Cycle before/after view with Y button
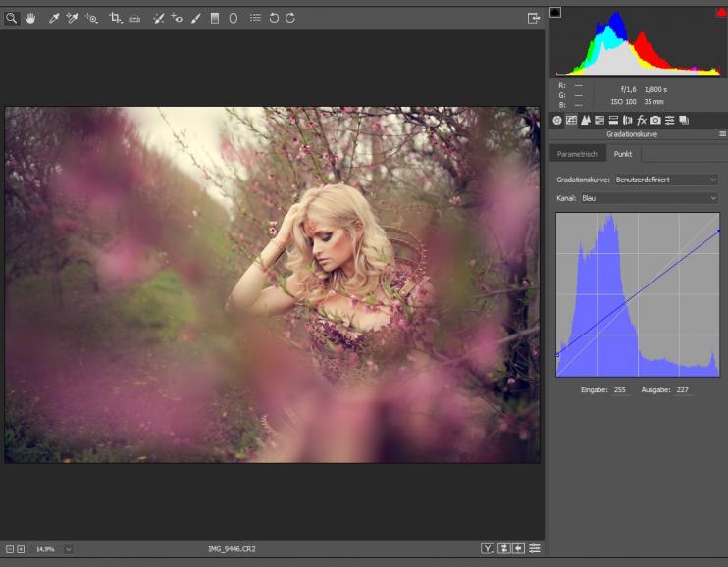This screenshot has height=567, width=728. (x=487, y=549)
